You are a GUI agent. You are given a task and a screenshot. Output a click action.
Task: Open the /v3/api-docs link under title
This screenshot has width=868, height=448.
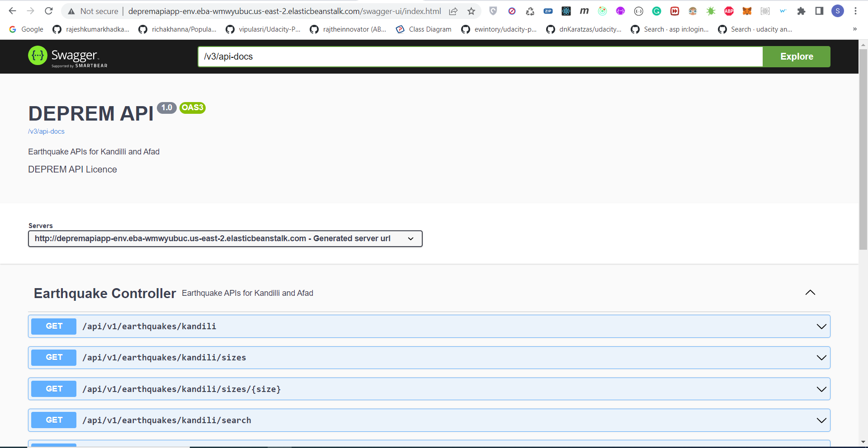[46, 131]
